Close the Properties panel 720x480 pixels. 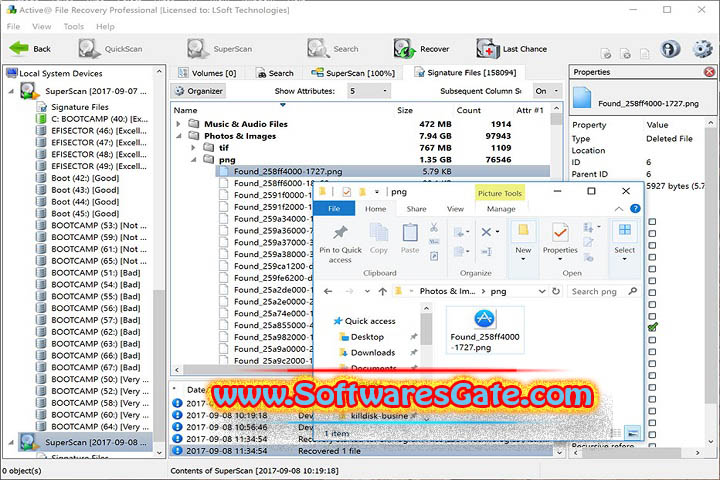(709, 72)
